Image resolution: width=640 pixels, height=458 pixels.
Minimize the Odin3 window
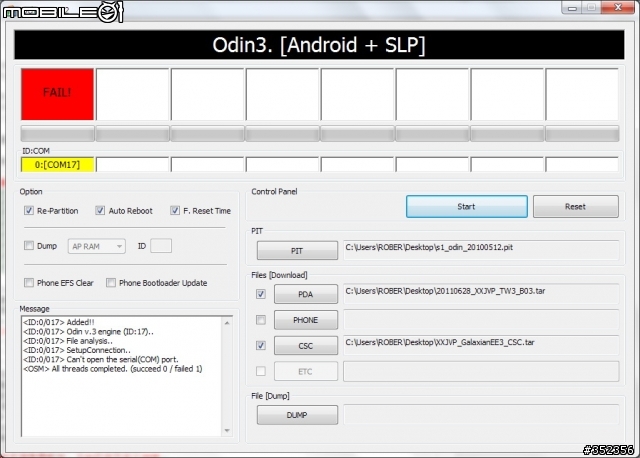572,8
